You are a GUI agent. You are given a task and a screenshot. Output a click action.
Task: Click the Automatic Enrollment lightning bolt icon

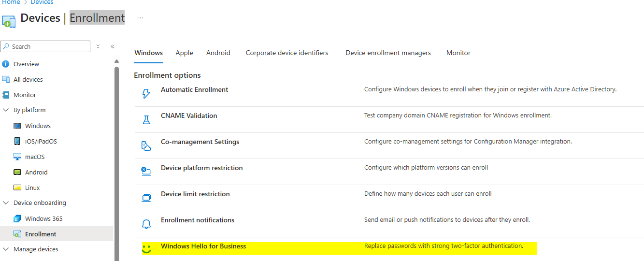click(x=146, y=94)
